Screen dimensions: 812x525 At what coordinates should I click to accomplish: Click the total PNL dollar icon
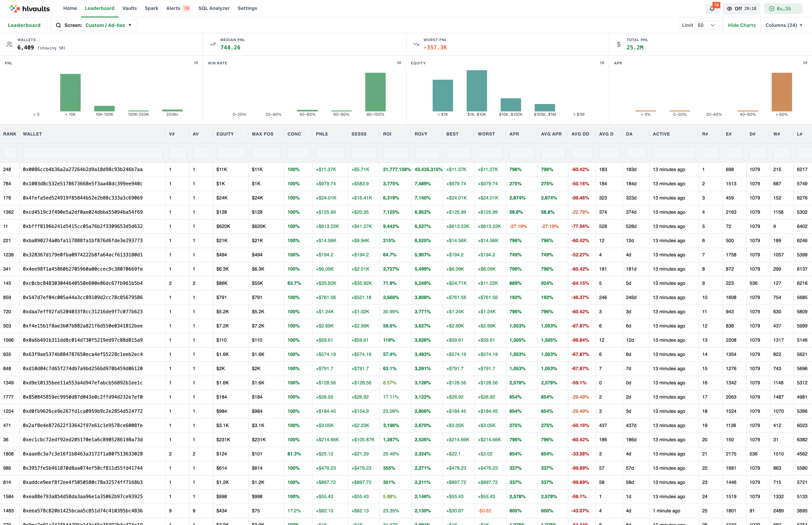[619, 44]
